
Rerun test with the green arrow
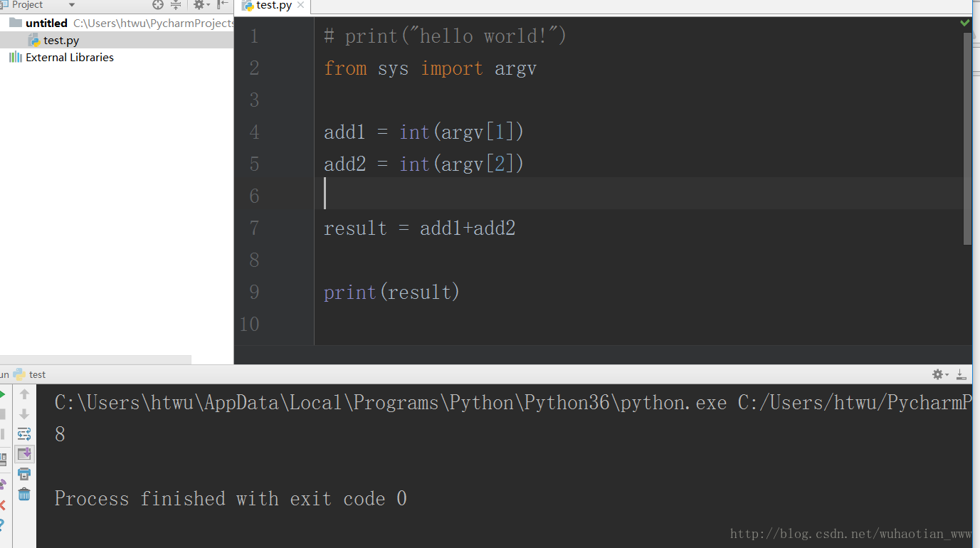(x=2, y=394)
